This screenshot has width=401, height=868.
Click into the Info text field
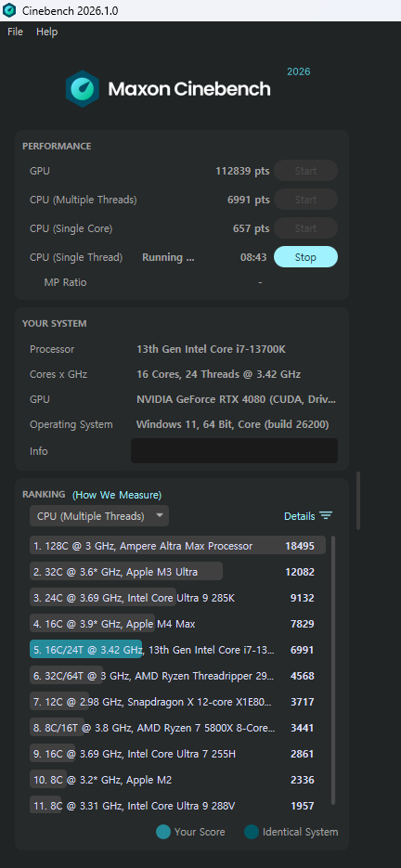[x=234, y=450]
